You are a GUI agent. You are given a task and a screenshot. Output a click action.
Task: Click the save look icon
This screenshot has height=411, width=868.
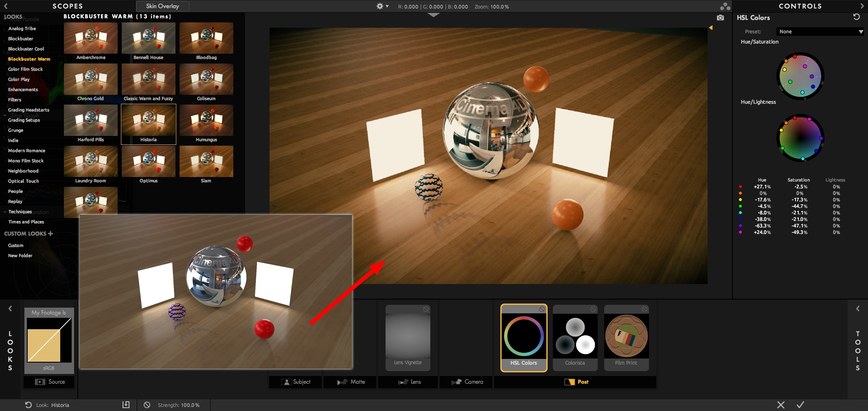[126, 404]
